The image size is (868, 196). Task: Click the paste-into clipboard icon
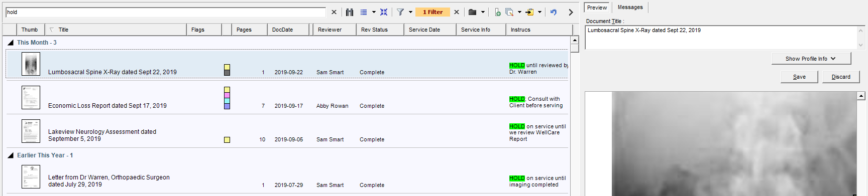(529, 12)
